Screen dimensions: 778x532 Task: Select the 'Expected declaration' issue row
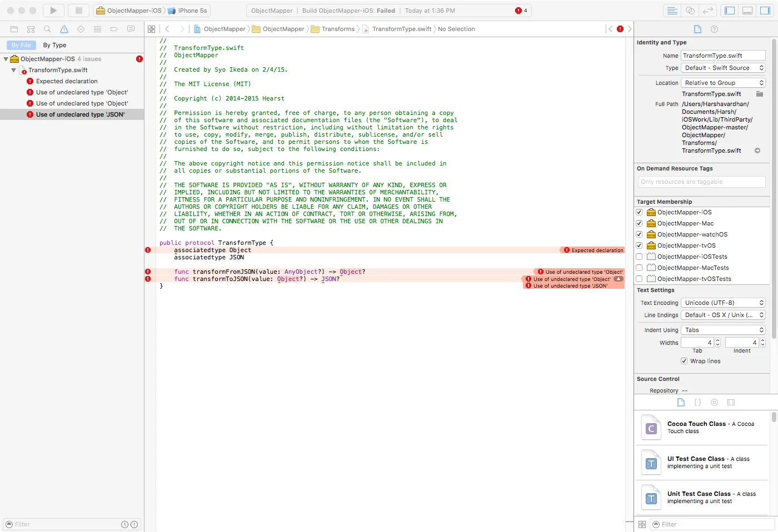click(x=72, y=81)
